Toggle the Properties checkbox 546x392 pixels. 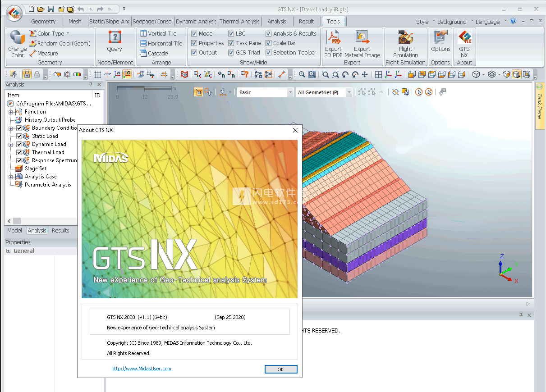[x=194, y=43]
